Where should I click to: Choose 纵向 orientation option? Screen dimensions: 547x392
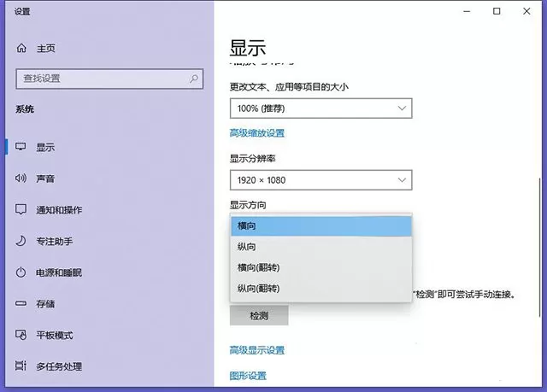tap(321, 247)
